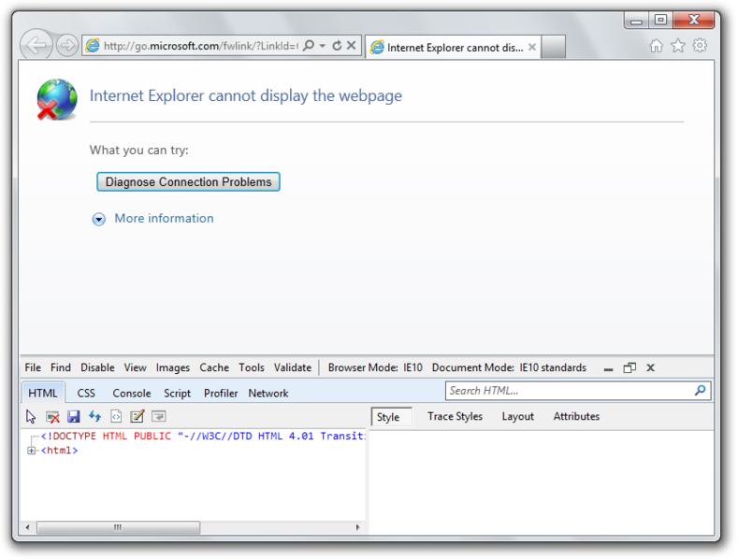Click the More information link
This screenshot has height=560, width=738.
click(x=165, y=219)
